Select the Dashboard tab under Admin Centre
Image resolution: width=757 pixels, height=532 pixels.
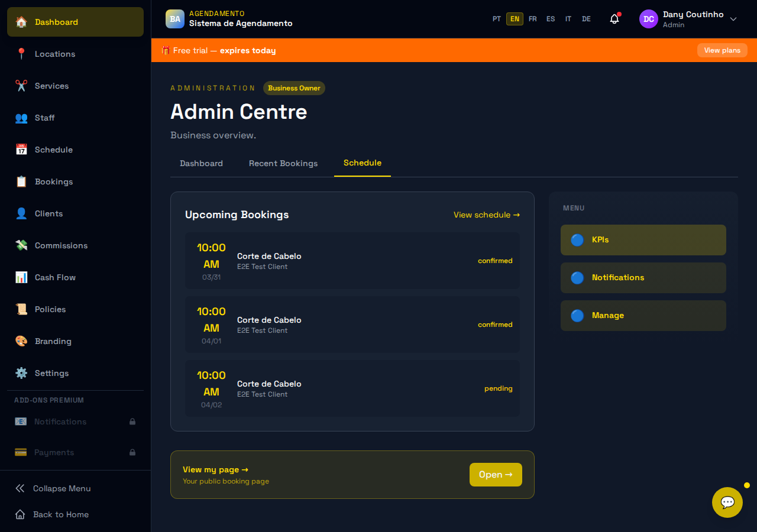201,163
